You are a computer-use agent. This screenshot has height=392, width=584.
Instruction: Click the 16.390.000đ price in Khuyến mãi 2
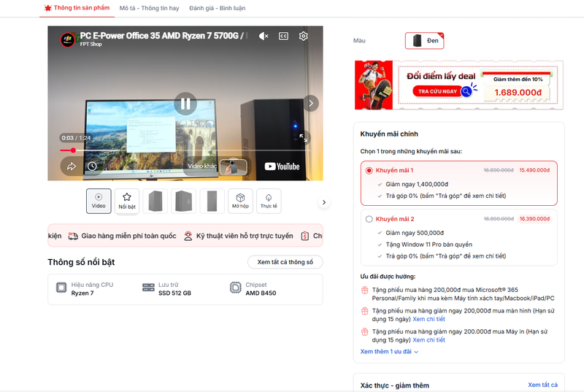point(534,219)
